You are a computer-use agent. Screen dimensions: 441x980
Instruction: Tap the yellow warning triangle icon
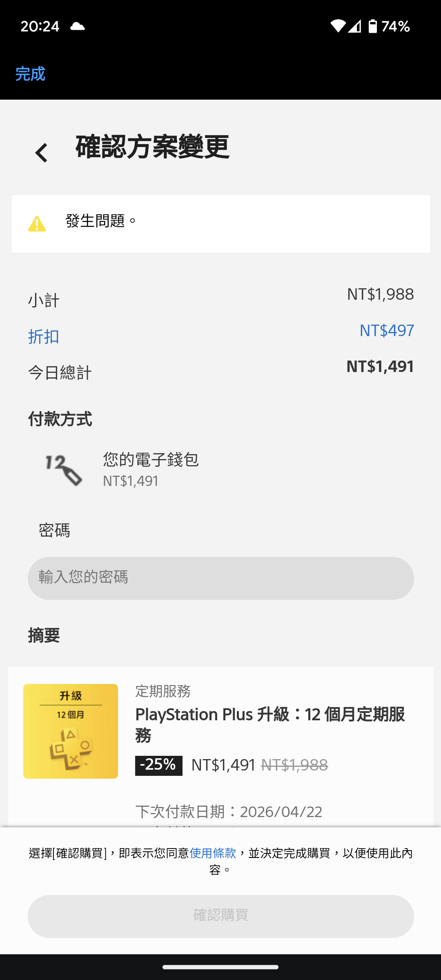pos(37,224)
